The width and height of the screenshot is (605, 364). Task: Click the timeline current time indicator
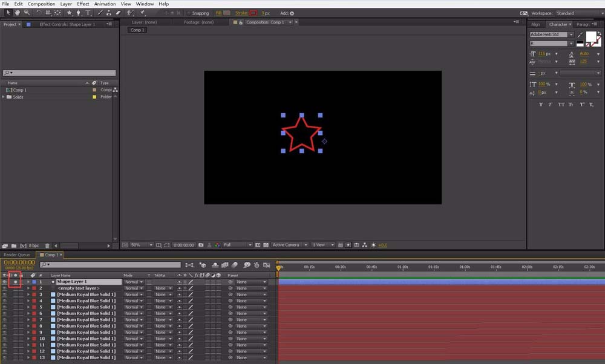278,267
